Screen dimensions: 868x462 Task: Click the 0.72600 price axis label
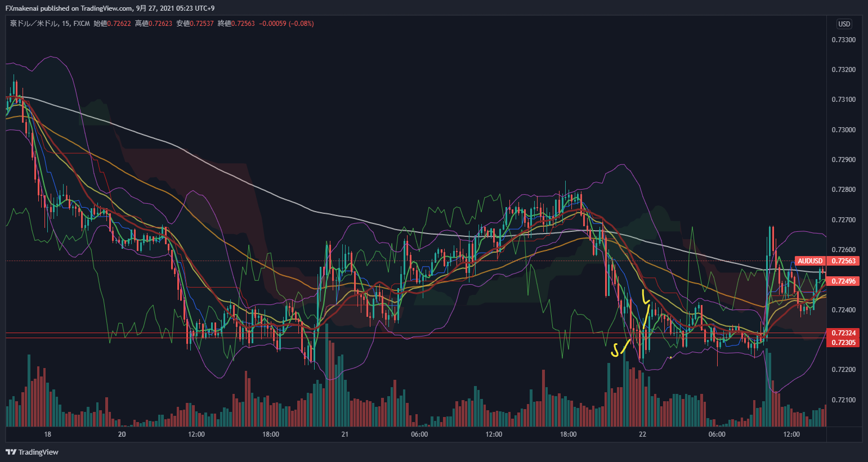843,250
